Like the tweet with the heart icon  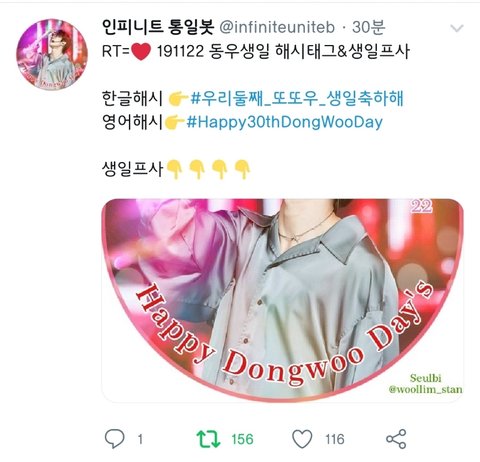click(302, 439)
